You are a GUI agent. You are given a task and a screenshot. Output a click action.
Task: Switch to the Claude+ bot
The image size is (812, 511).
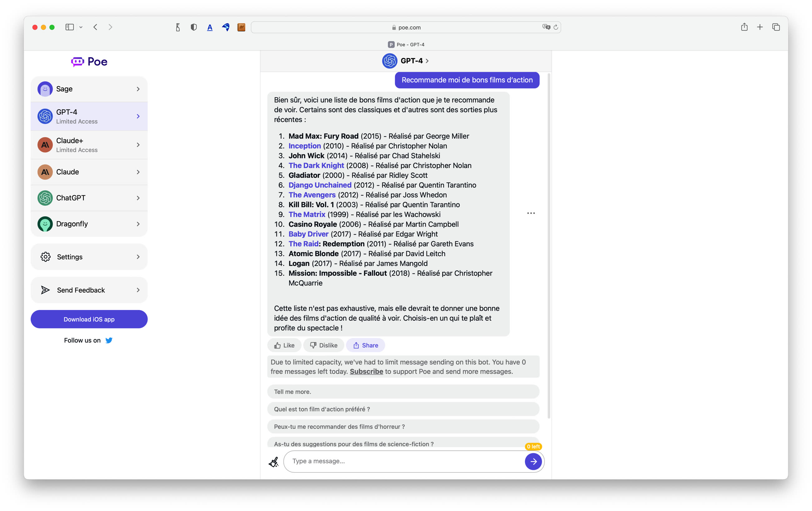89,145
